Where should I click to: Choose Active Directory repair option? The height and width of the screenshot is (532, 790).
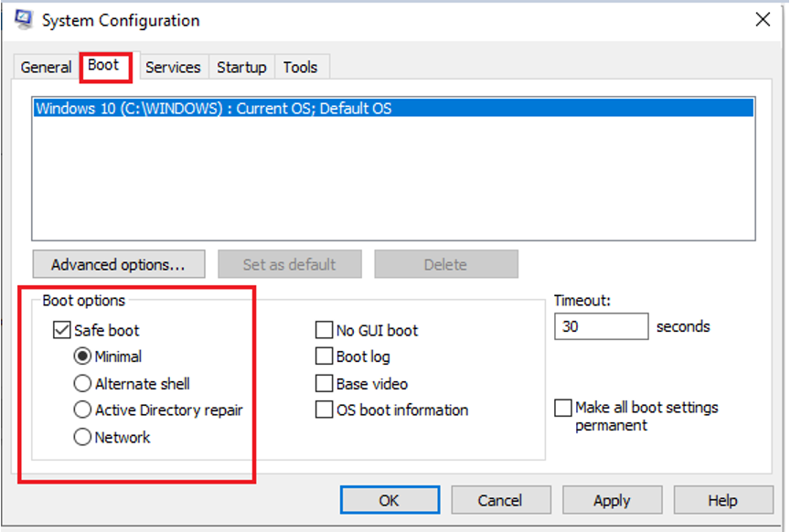pos(82,410)
